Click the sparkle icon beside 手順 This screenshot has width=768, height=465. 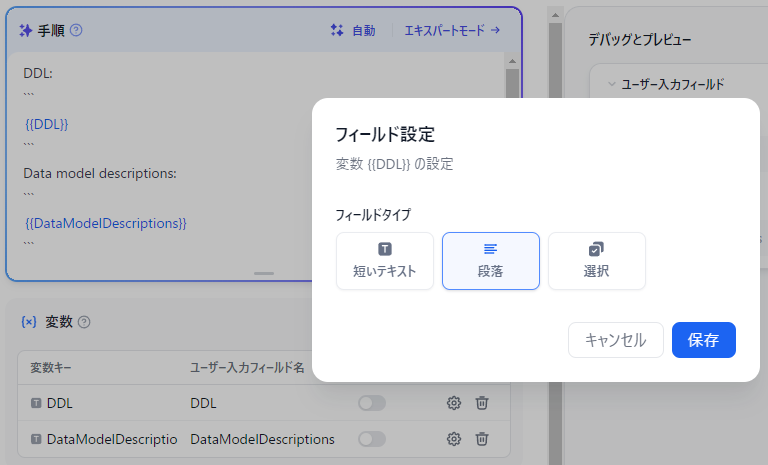(x=25, y=30)
